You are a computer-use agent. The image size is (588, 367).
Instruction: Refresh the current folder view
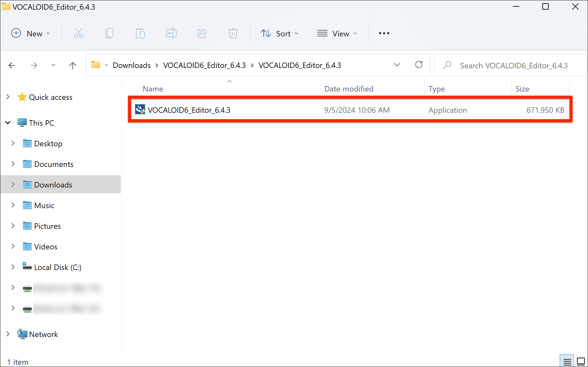419,65
